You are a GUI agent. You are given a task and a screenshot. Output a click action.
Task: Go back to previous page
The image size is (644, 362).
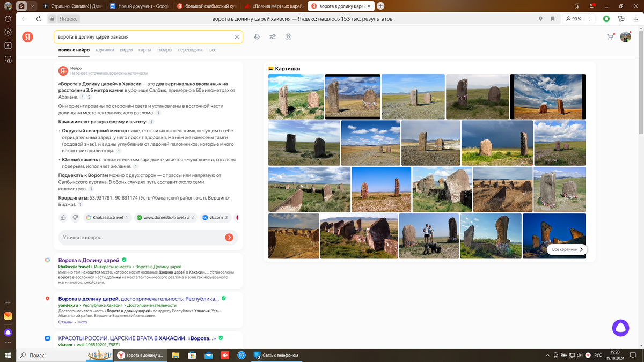24,19
